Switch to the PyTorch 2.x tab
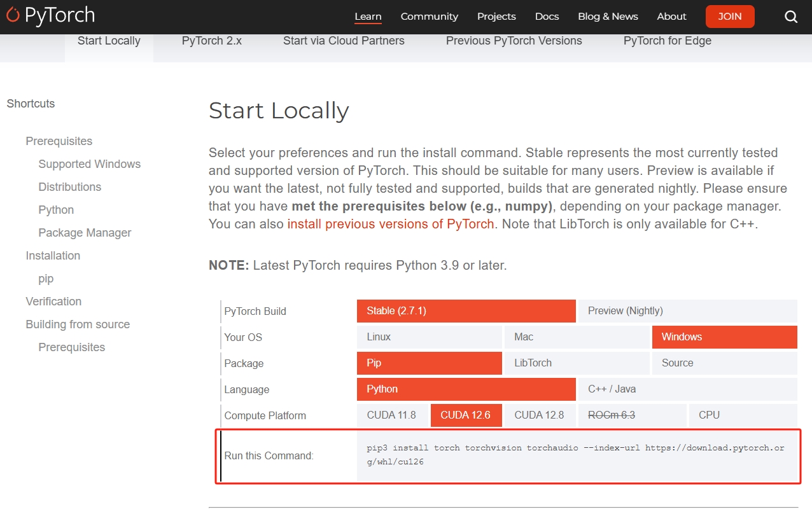Screen dimensions: 812x514 click(x=212, y=41)
